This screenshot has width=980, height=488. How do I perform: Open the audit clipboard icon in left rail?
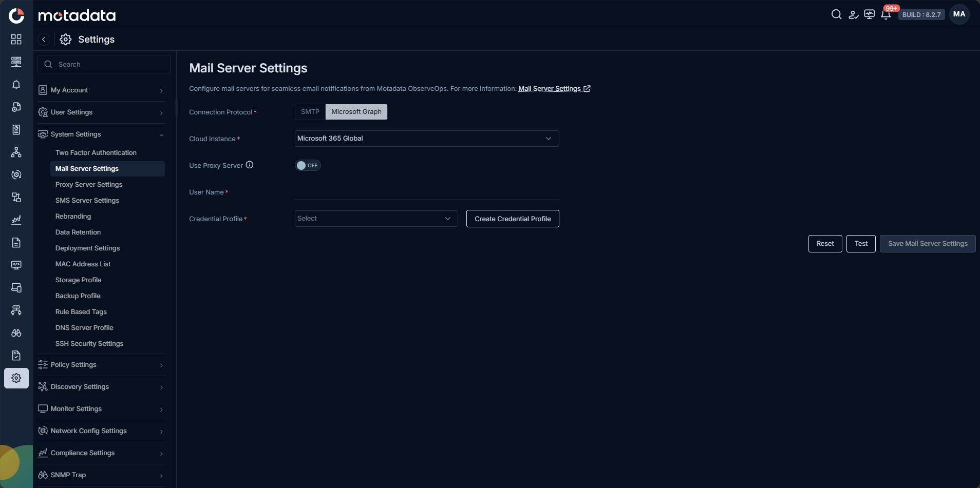tap(16, 355)
